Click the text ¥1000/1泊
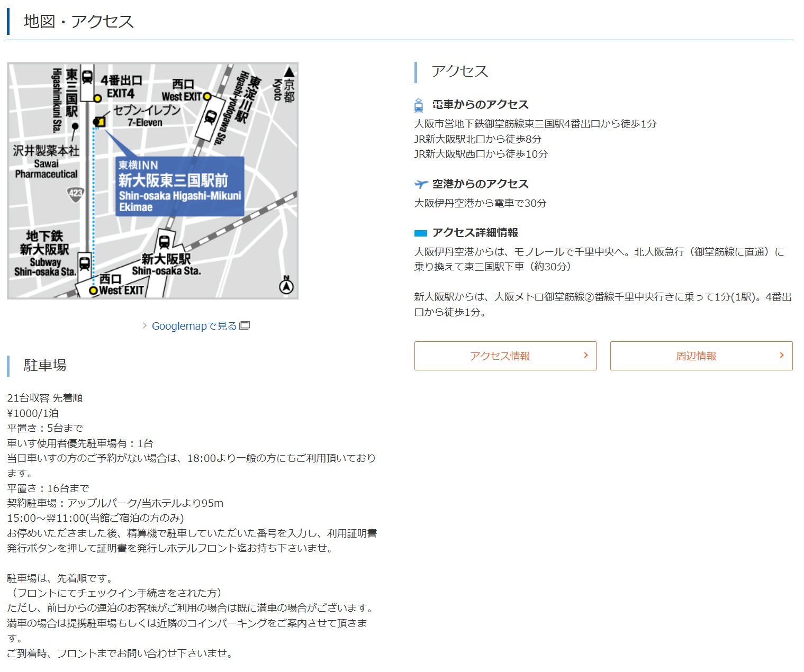Screen dimensions: 804x672 pyautogui.click(x=33, y=413)
